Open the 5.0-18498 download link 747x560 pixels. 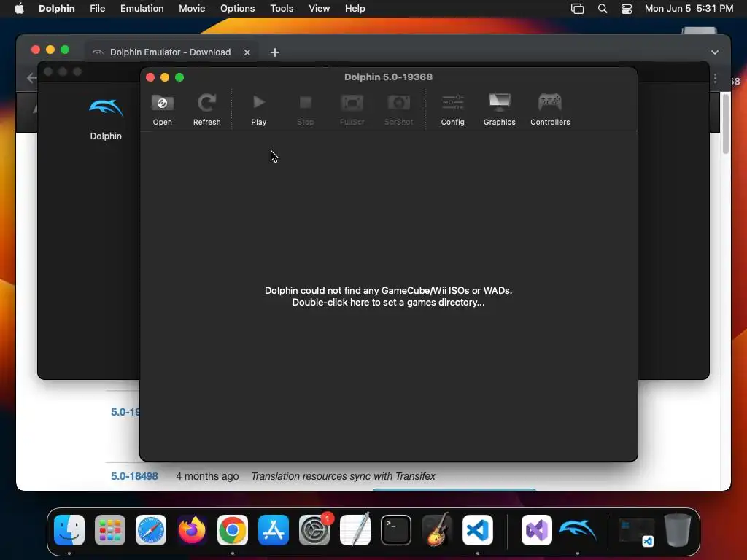pos(134,476)
